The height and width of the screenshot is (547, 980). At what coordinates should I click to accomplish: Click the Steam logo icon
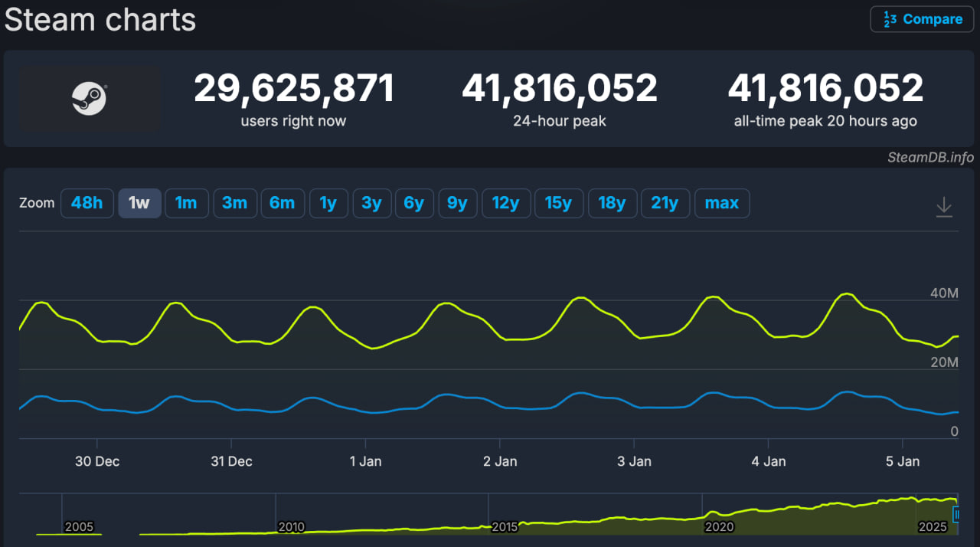[89, 99]
